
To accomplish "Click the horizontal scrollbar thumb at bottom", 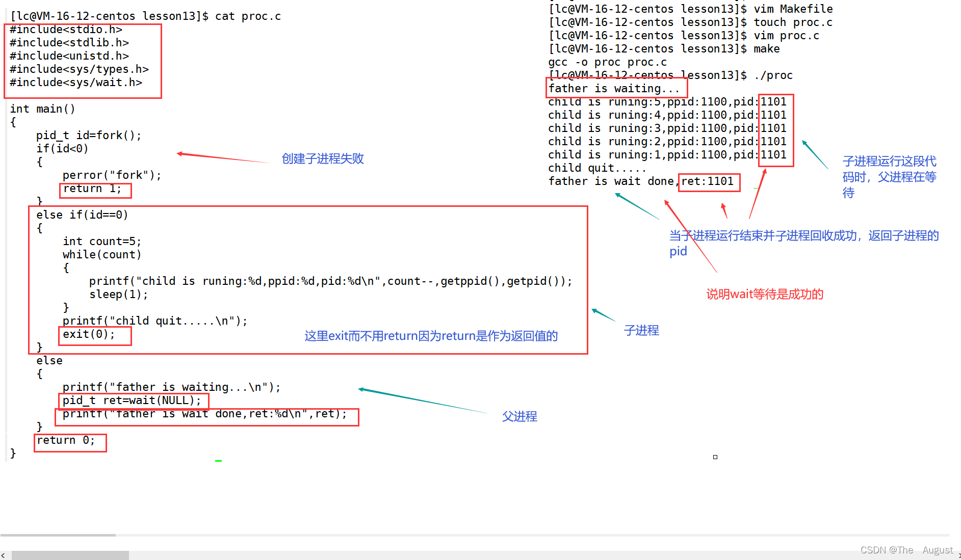I will click(70, 555).
